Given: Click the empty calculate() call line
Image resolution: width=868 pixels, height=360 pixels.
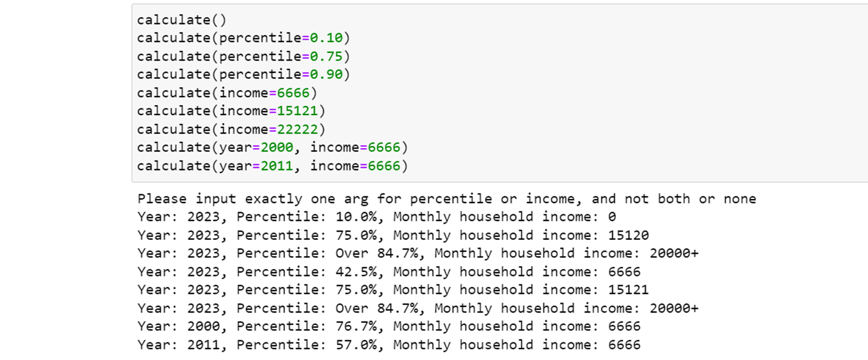Looking at the screenshot, I should point(182,20).
